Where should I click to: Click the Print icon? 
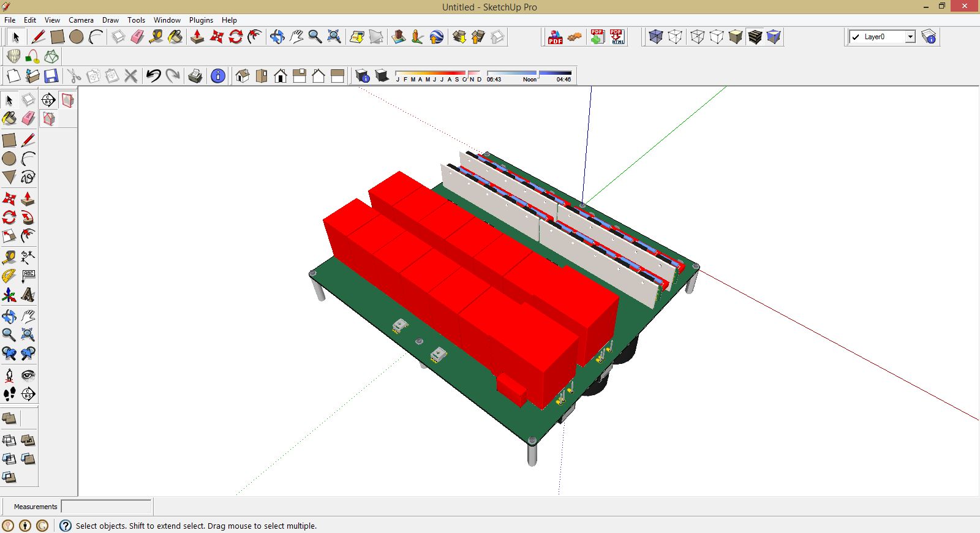(x=195, y=76)
